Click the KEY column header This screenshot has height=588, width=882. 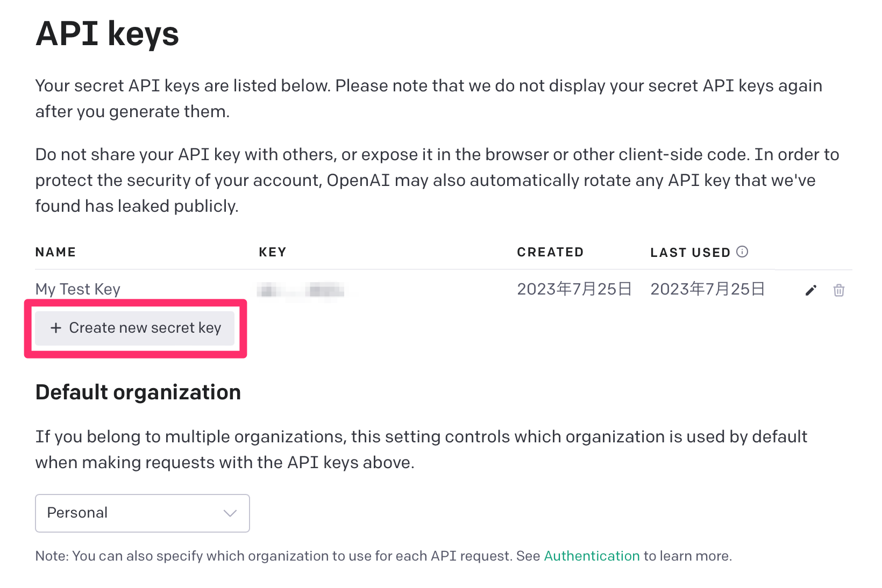pos(272,252)
